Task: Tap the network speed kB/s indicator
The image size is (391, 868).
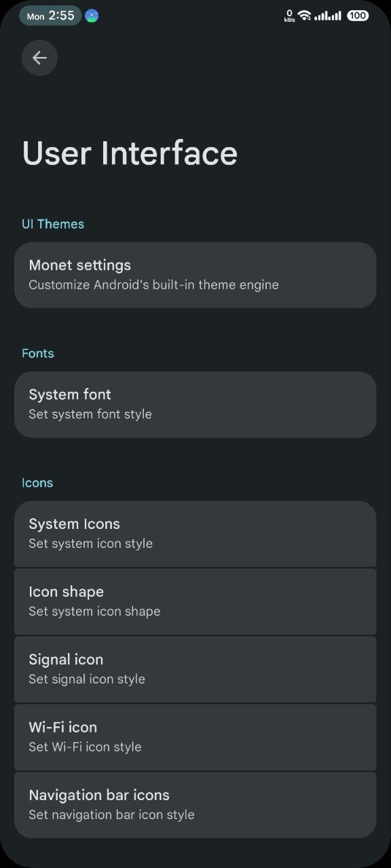Action: pos(289,16)
